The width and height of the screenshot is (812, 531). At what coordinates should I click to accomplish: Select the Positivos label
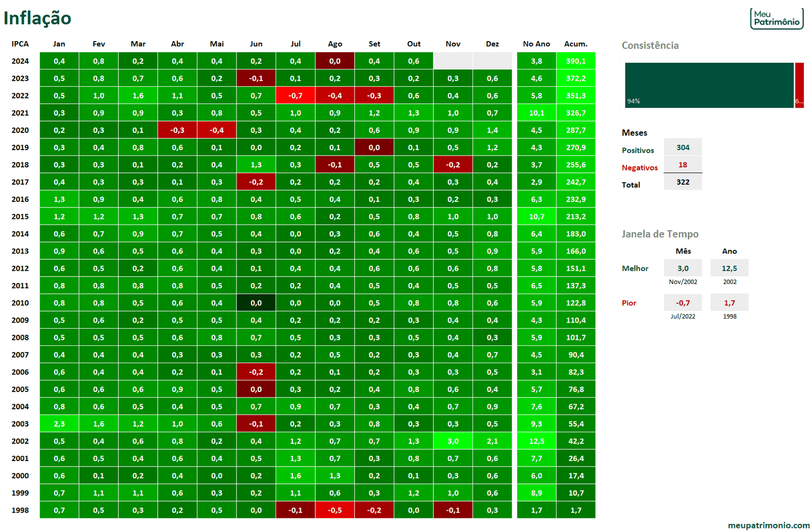[638, 151]
